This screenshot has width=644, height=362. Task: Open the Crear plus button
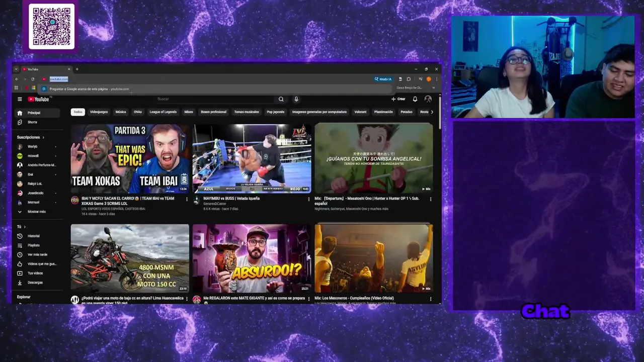[398, 99]
